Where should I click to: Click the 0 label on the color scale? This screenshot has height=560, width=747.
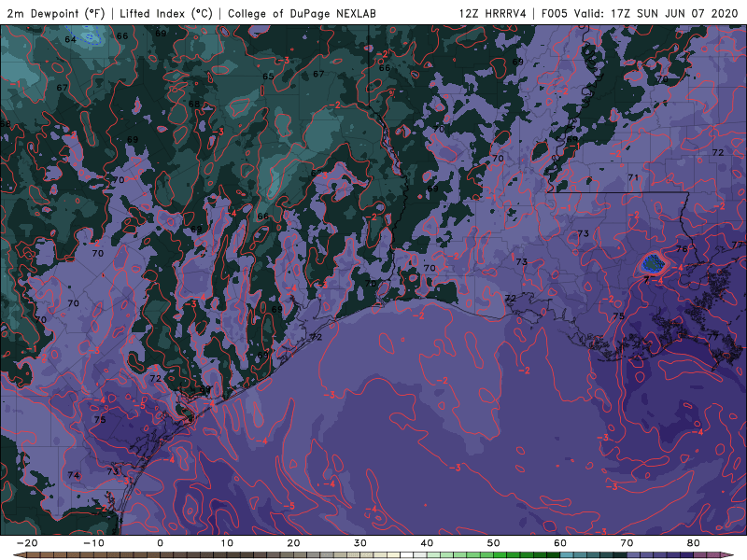click(x=160, y=543)
